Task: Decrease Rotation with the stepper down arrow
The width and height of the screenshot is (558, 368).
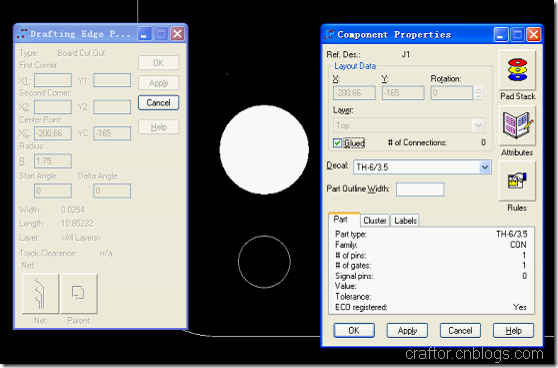Action: point(479,96)
